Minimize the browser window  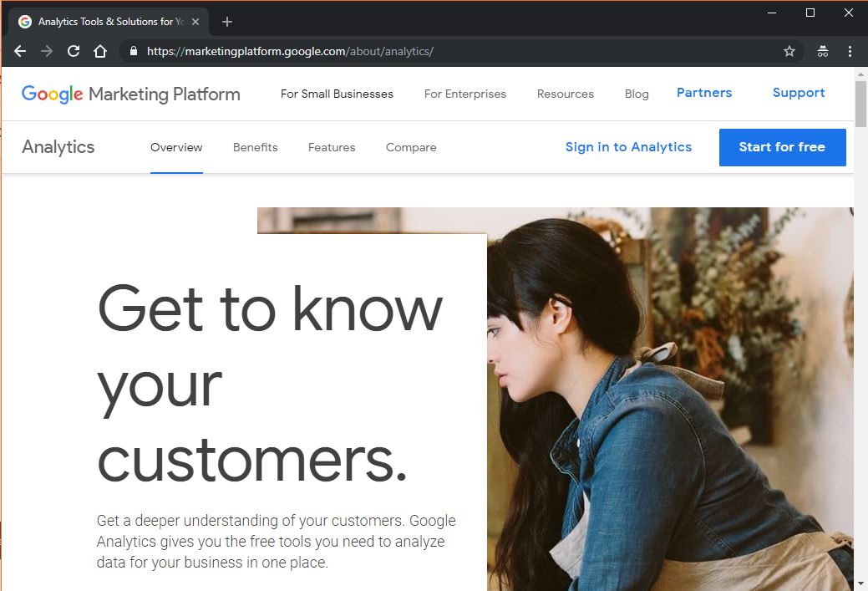click(x=772, y=13)
